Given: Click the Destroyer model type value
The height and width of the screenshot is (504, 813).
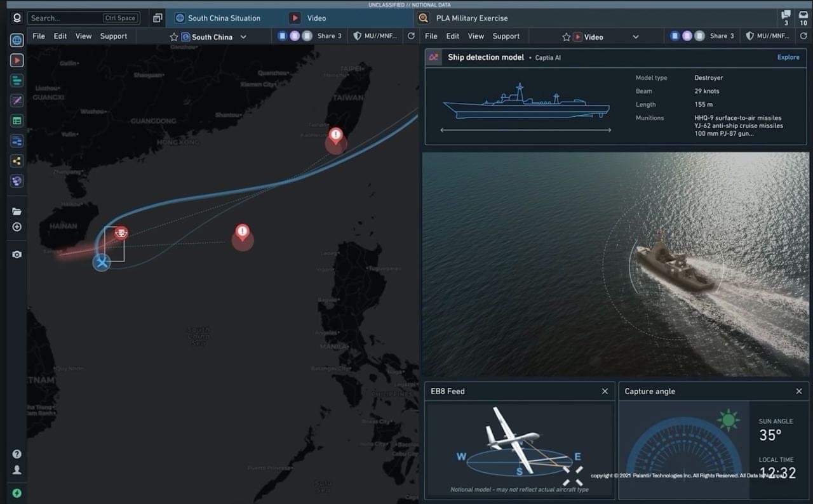Looking at the screenshot, I should (709, 77).
